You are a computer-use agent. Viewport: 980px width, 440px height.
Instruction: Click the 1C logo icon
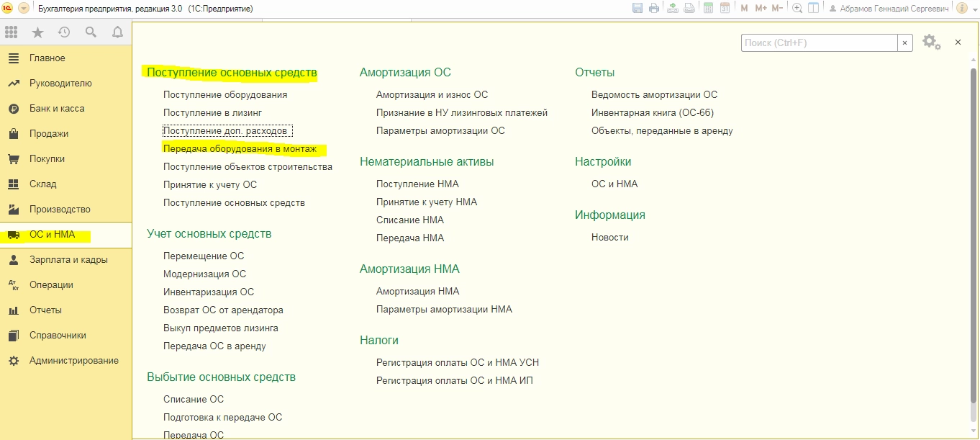(x=9, y=8)
